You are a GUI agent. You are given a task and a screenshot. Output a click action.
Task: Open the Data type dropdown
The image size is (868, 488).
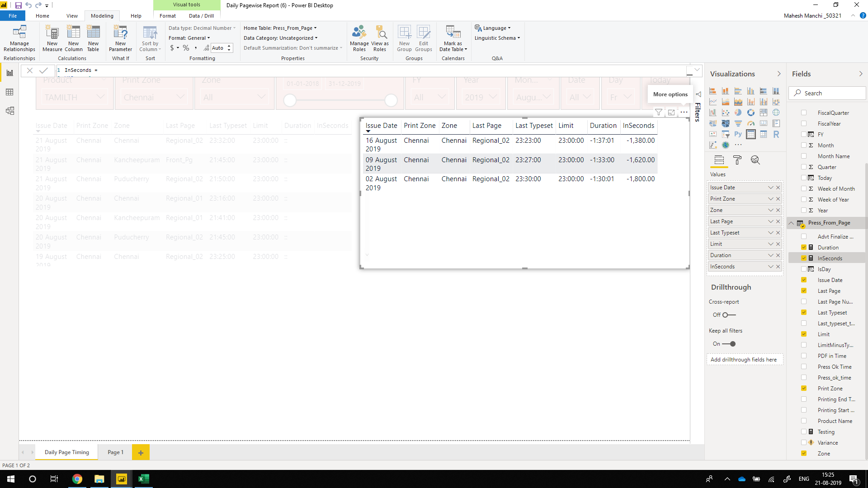(202, 28)
